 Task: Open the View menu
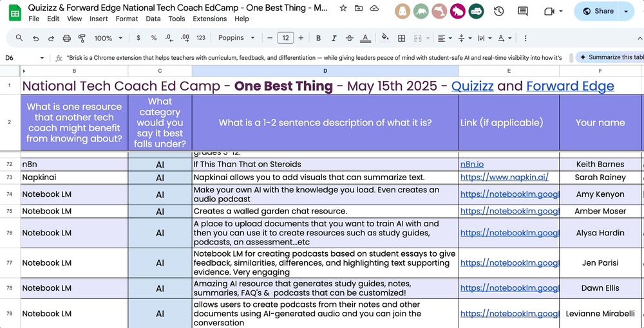coord(74,19)
